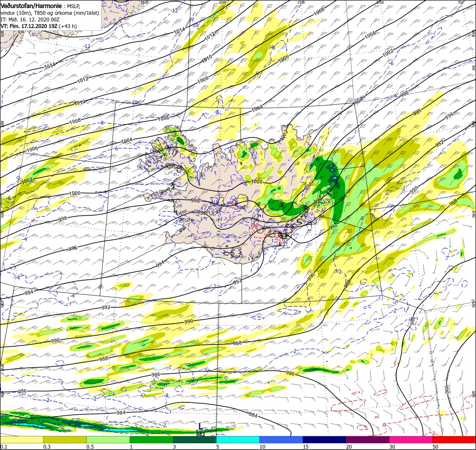The width and height of the screenshot is (476, 450).
Task: Select the medium green 1 mm legend swatch
Action: tap(151, 440)
